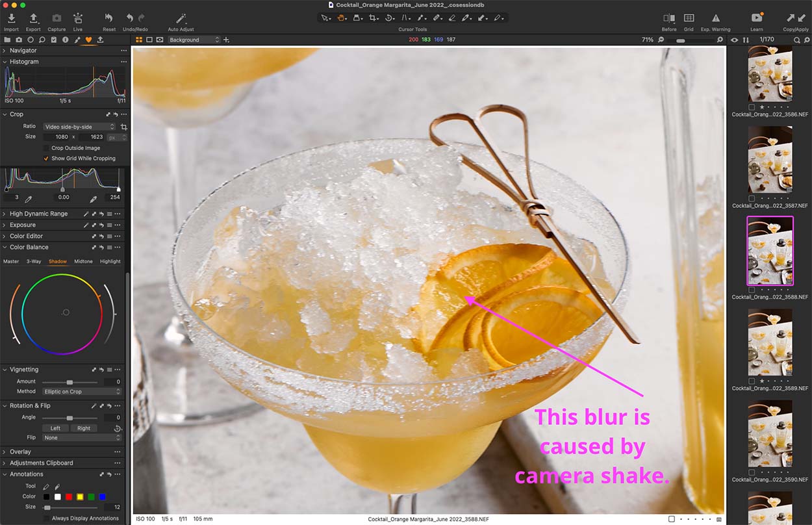The image size is (812, 525).
Task: Click the Import toolbar icon
Action: click(11, 18)
